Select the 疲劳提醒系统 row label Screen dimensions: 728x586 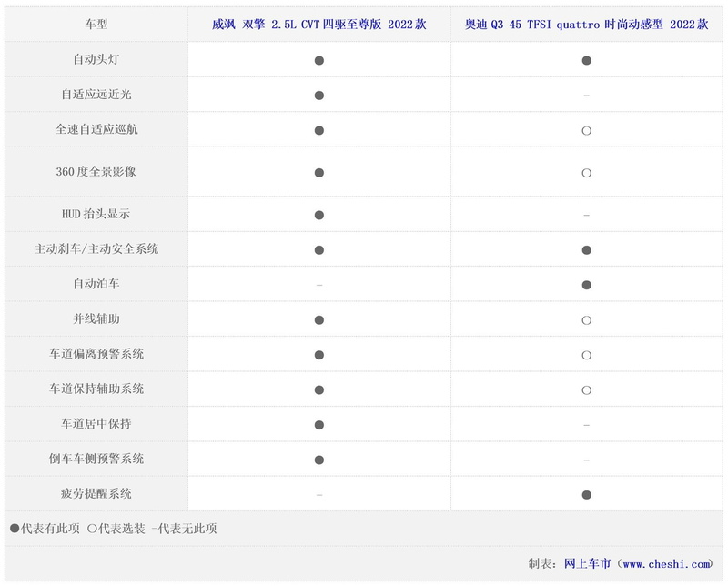click(96, 494)
